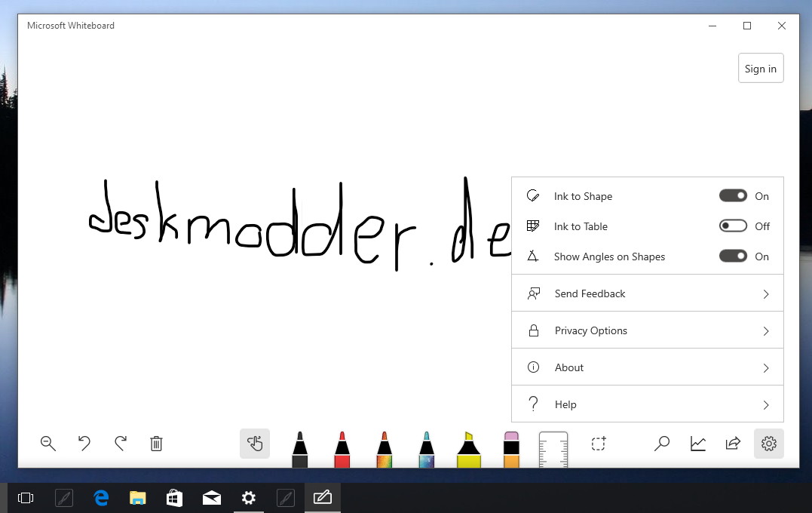Select the eraser tool
The image size is (812, 513).
(511, 450)
